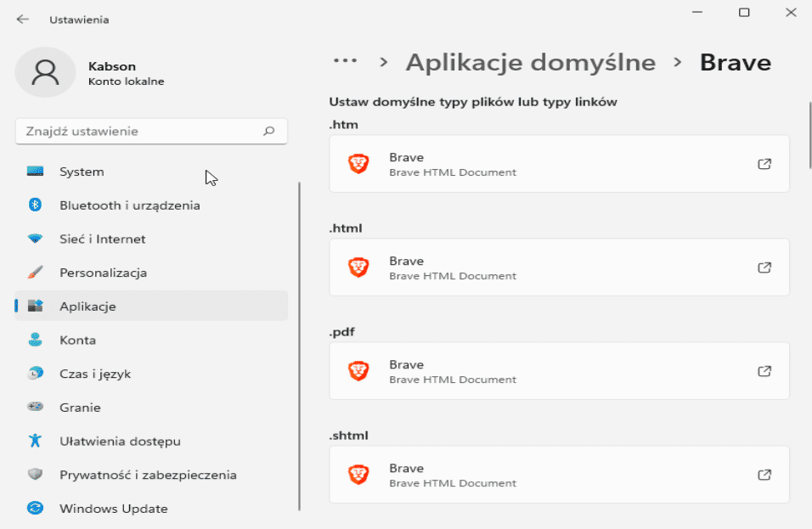
Task: Click the Kabson account name
Action: pyautogui.click(x=112, y=66)
